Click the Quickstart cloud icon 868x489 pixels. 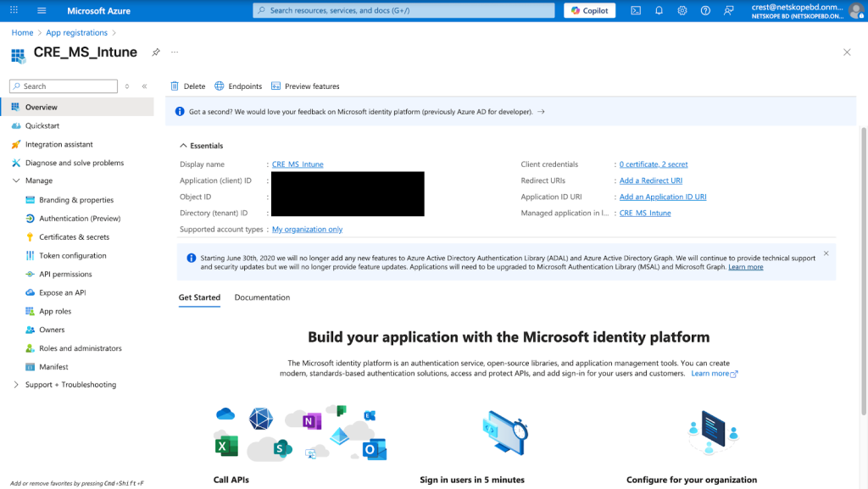tap(16, 125)
